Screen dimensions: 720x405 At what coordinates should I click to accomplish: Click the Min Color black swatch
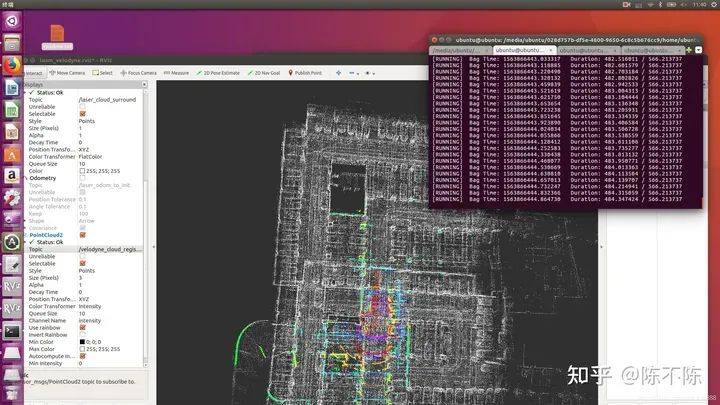point(82,342)
